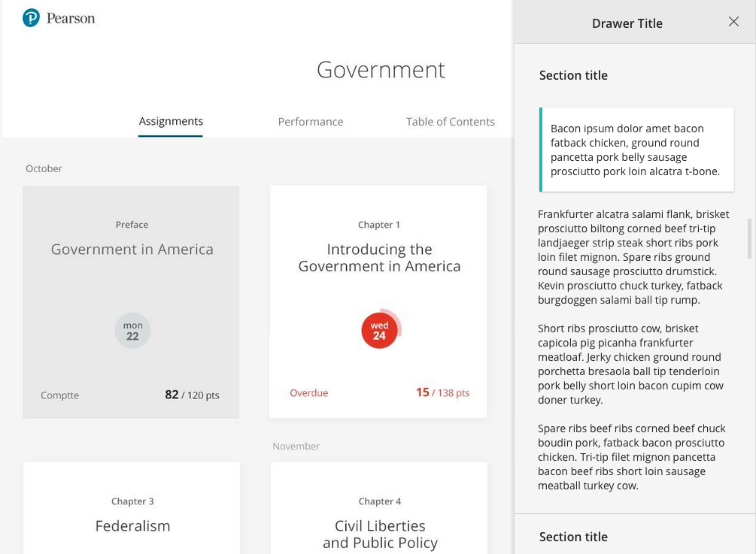
Task: Click the Government course title
Action: pyautogui.click(x=381, y=69)
